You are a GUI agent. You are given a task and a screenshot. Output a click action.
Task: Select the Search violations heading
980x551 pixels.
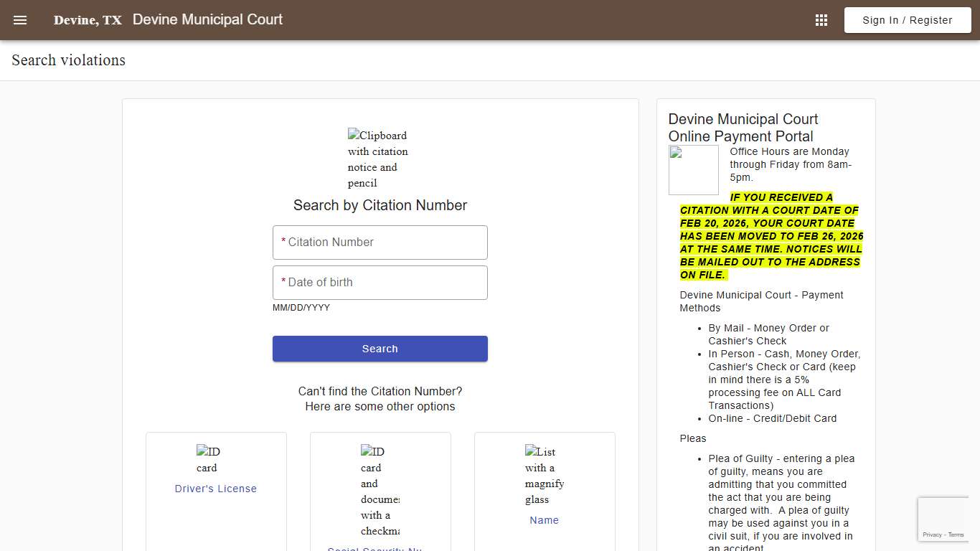(x=67, y=60)
